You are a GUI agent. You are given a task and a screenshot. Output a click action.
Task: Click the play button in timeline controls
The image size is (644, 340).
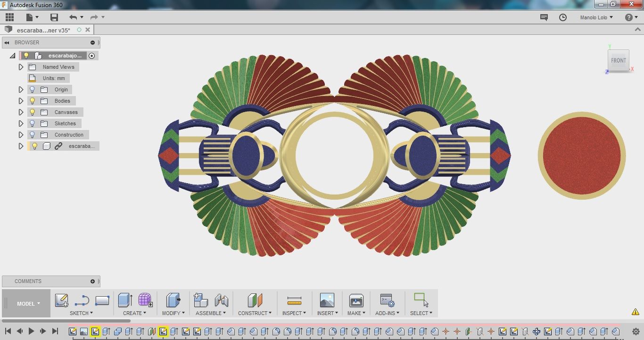(31, 331)
